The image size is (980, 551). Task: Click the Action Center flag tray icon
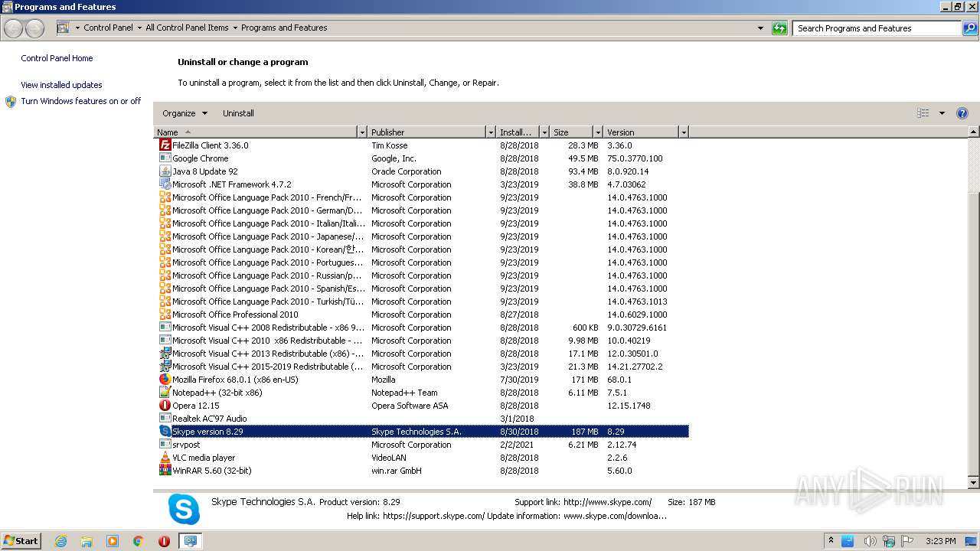tap(908, 541)
